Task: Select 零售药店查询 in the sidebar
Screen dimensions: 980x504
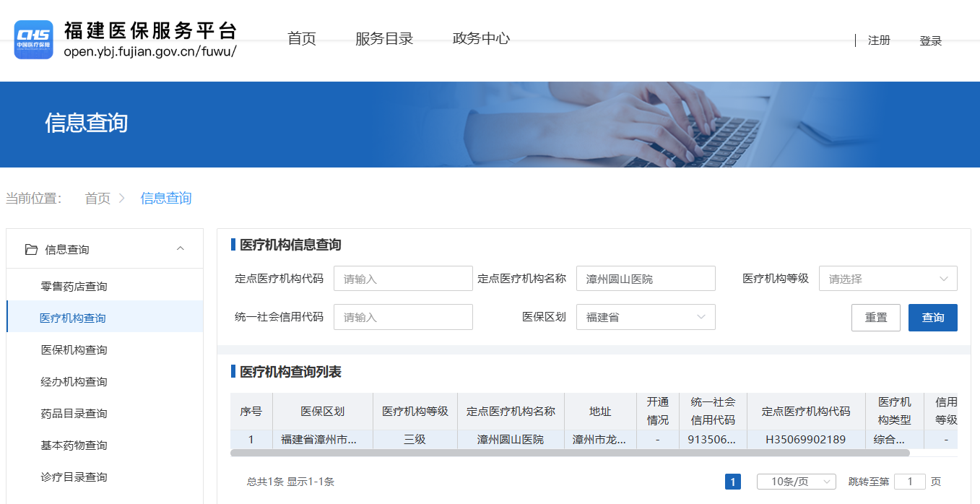Action: [x=74, y=287]
